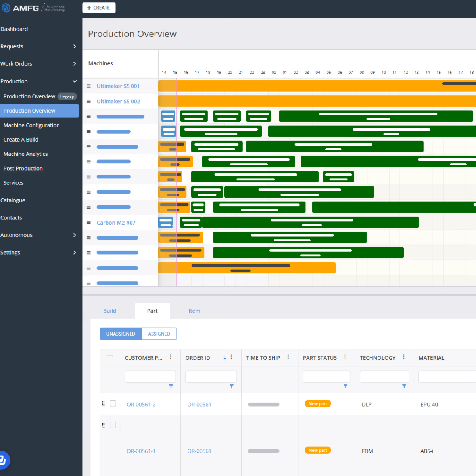
Task: Expand the Work Orders menu
Action: coord(75,64)
